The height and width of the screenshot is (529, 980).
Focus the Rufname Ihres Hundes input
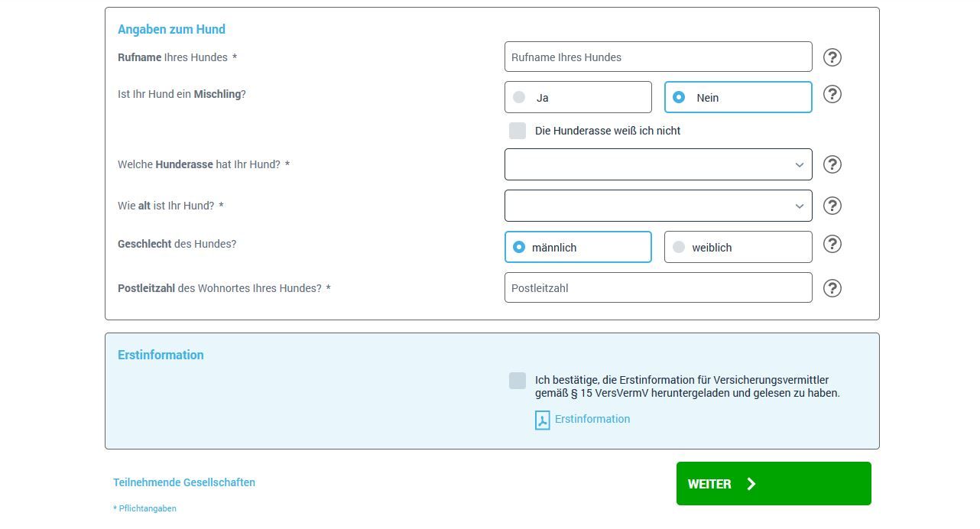pos(657,57)
